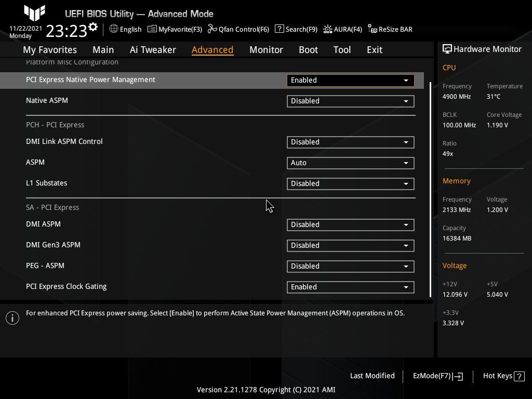
Task: Switch to My Favorites tab
Action: (x=50, y=49)
